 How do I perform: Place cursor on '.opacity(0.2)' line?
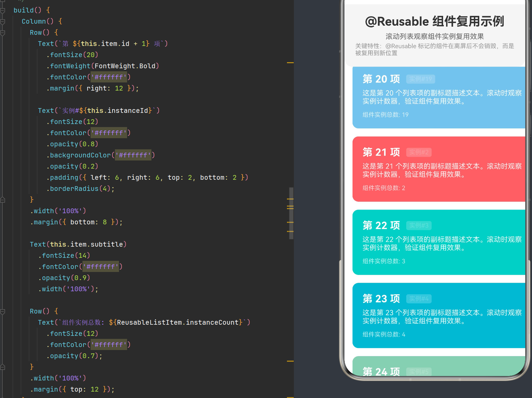tap(72, 167)
